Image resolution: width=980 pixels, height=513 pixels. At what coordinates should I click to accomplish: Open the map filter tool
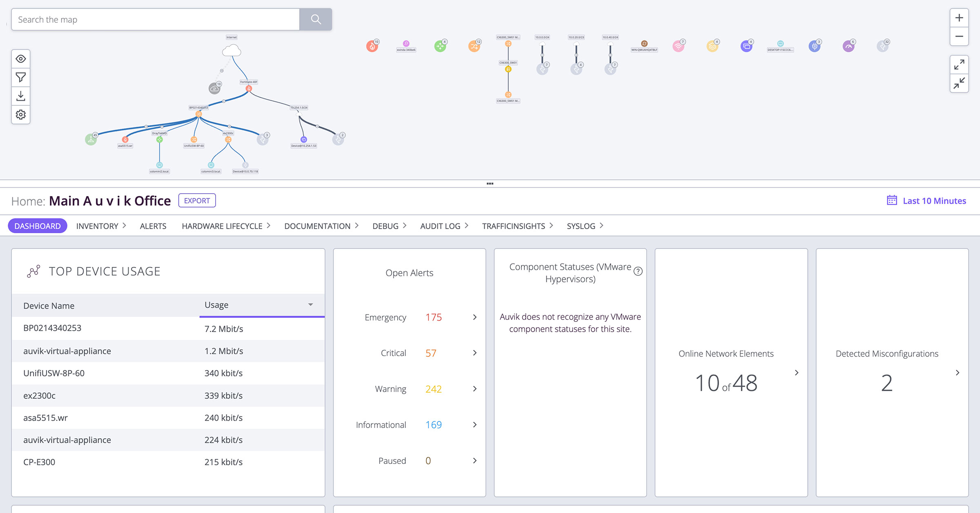click(20, 77)
